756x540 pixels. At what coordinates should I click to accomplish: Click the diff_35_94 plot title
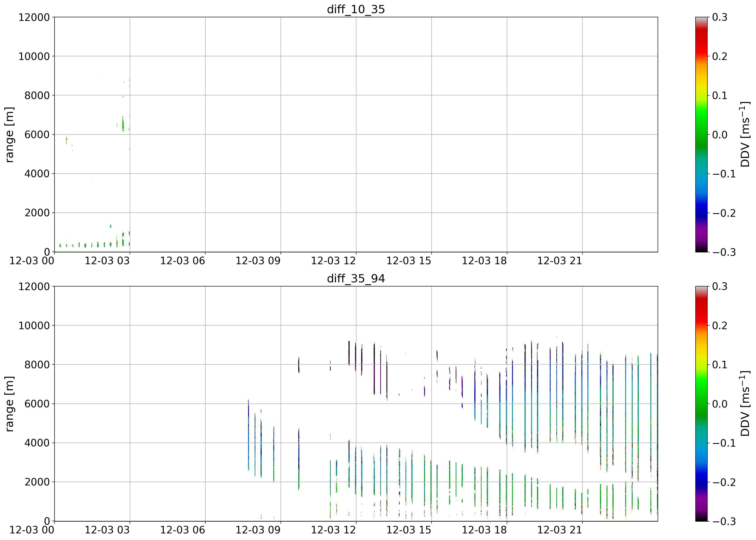click(356, 278)
